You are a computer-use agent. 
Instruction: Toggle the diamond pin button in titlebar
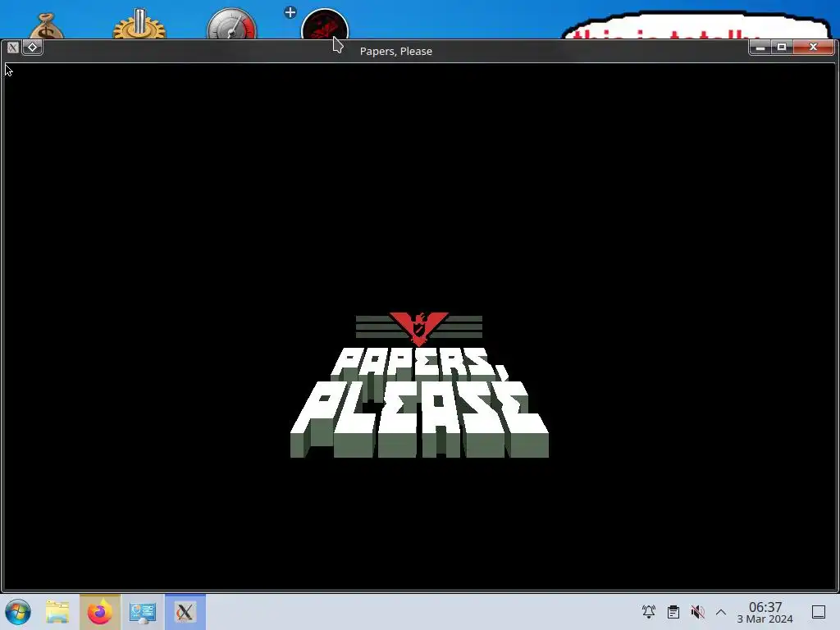(x=32, y=47)
